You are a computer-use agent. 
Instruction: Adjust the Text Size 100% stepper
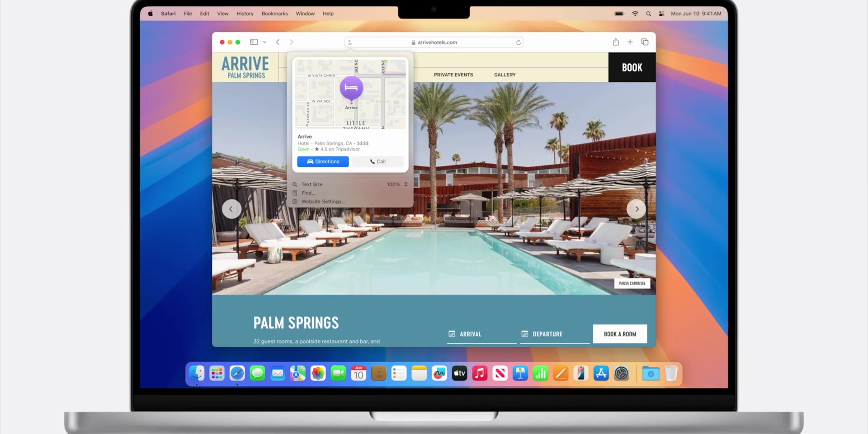coord(406,184)
